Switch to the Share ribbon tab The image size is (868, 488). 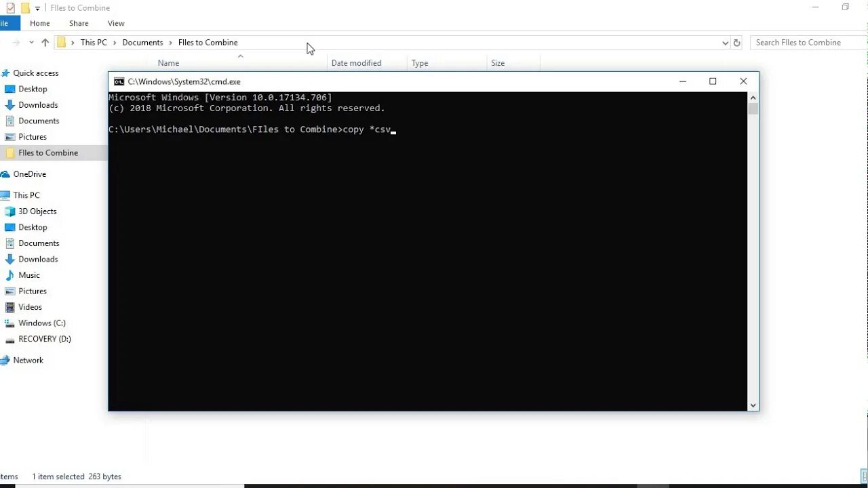(x=79, y=23)
